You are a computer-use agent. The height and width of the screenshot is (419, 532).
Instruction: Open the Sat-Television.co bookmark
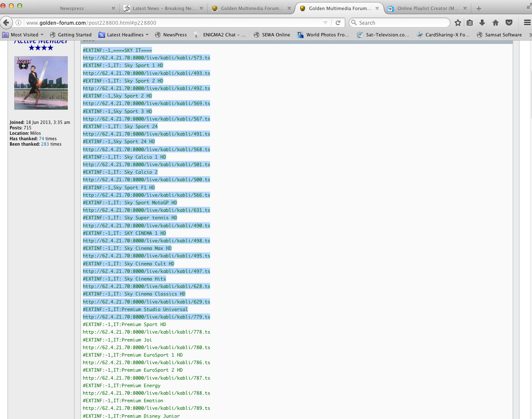[x=383, y=35]
